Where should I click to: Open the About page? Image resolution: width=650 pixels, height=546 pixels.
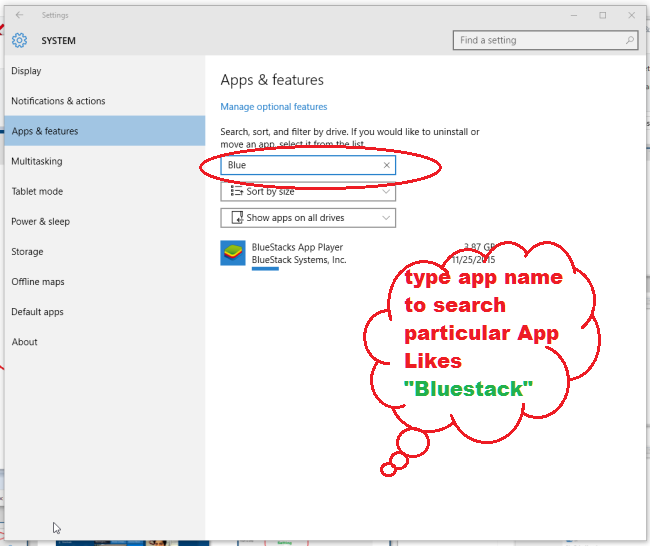click(104, 342)
